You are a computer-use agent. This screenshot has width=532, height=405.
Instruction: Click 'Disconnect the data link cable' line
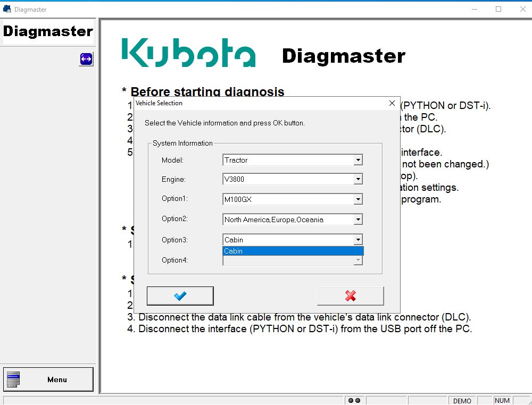coord(299,317)
